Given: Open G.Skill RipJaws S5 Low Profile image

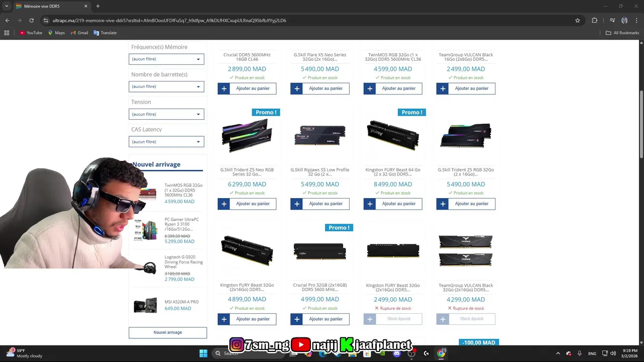Looking at the screenshot, I should point(320,136).
